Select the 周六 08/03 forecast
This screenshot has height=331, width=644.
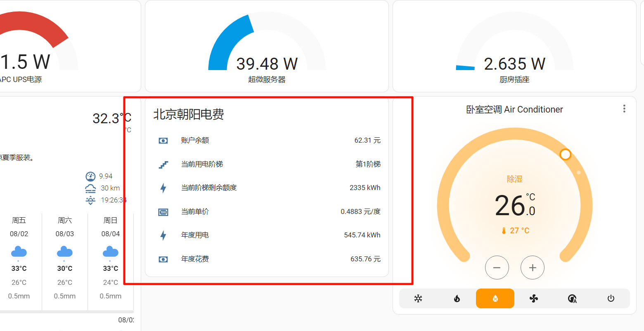click(x=65, y=258)
